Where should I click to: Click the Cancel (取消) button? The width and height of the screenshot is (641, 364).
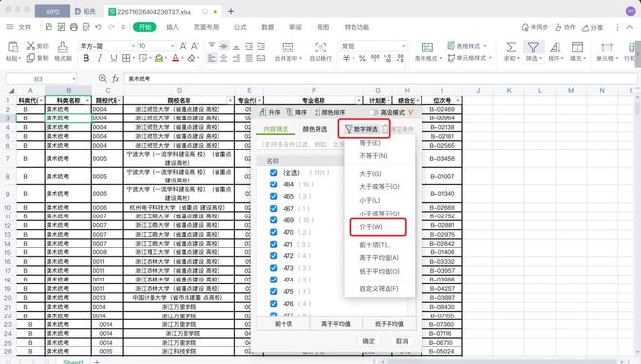(402, 341)
